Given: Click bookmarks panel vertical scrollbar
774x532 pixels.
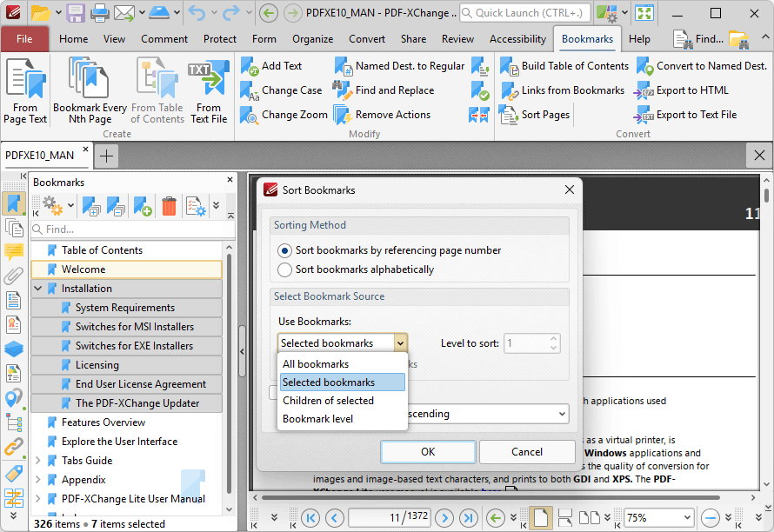Looking at the screenshot, I should pos(229,374).
